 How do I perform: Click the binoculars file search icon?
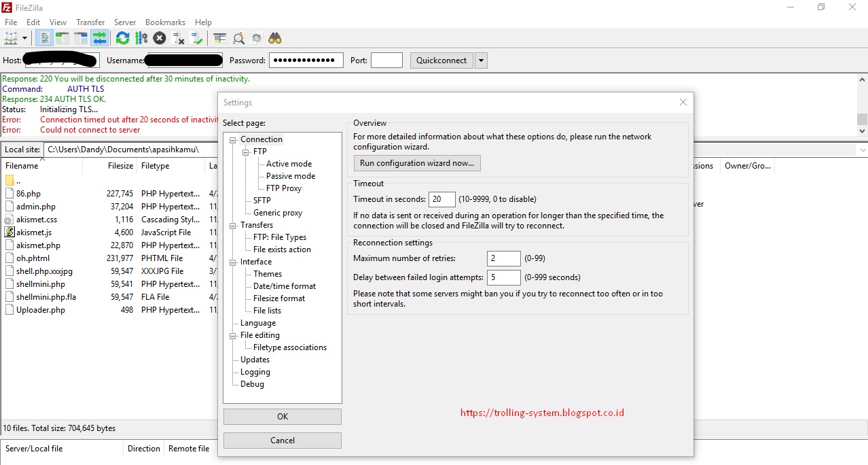coord(275,38)
